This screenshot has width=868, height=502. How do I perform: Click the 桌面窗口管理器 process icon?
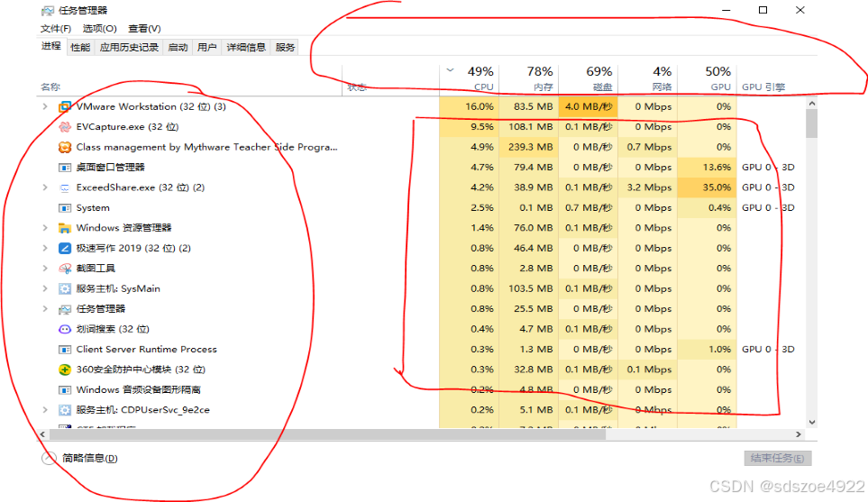pos(65,167)
